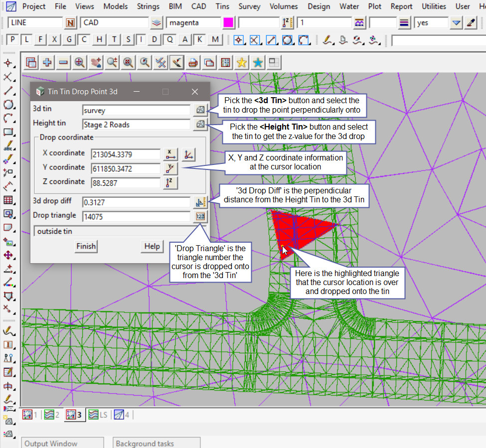Click the print icon in view toolbar

(193, 63)
